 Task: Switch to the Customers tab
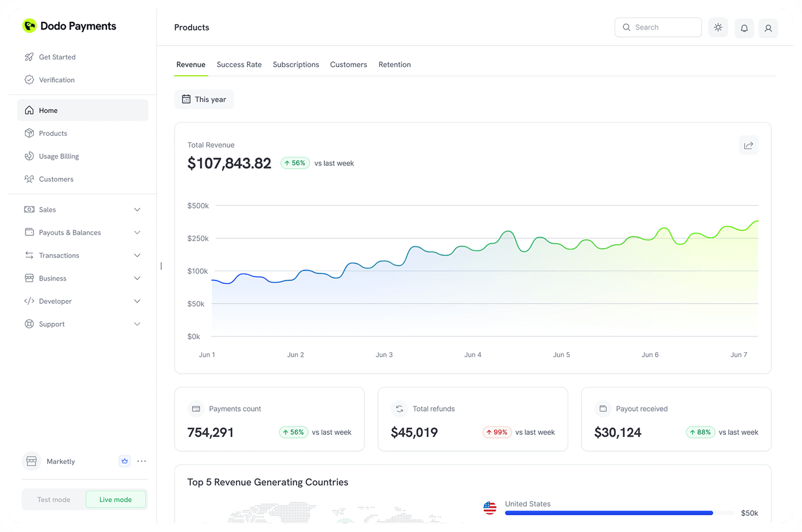coord(349,65)
